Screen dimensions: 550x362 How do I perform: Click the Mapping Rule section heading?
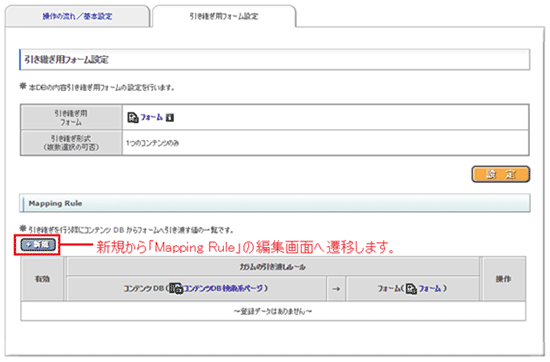click(275, 203)
